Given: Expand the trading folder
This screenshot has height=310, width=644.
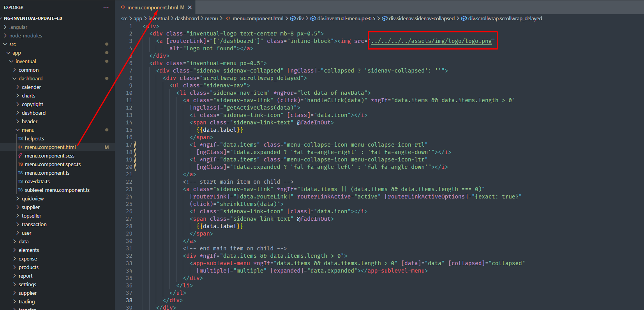Looking at the screenshot, I should (x=26, y=301).
